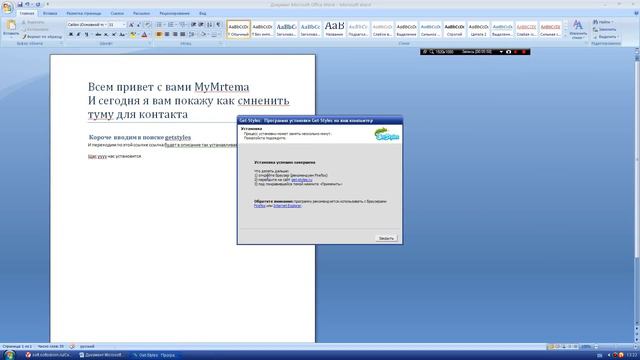Screen dimensions: 640x360
Task: Open Выделить (Select) dropdown in Editing group
Action: point(605,37)
